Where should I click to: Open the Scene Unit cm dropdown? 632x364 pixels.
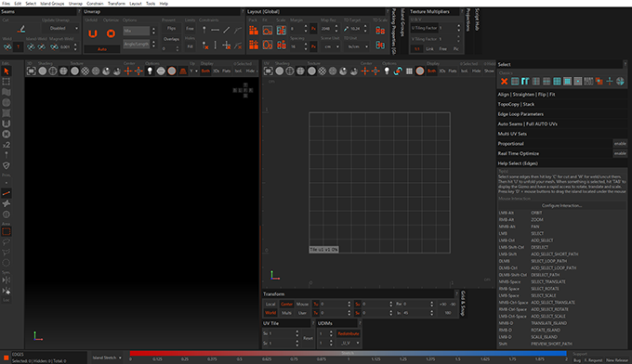point(331,46)
